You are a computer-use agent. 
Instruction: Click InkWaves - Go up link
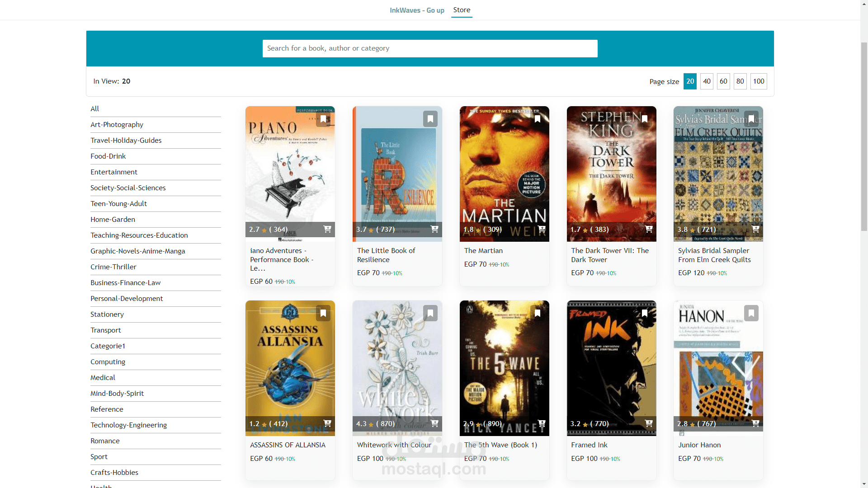click(x=417, y=10)
